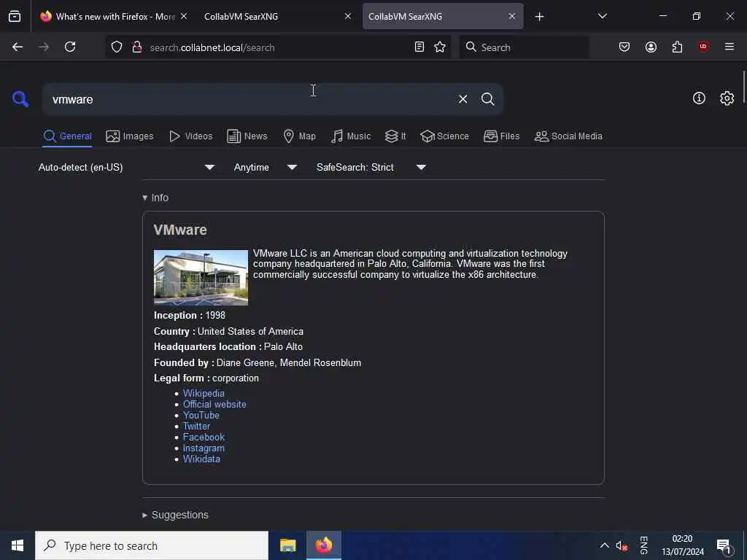Open SearXNG preferences gear
747x560 pixels.
727,98
